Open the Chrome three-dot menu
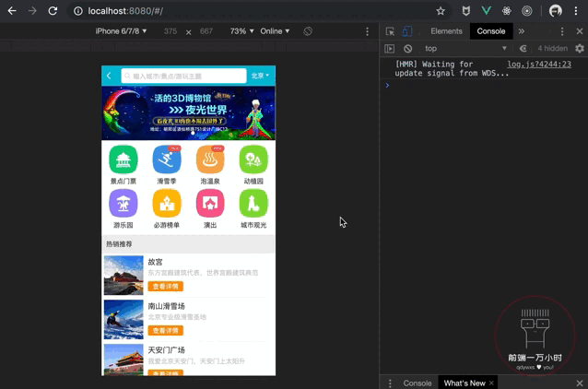The image size is (588, 389). click(x=576, y=11)
